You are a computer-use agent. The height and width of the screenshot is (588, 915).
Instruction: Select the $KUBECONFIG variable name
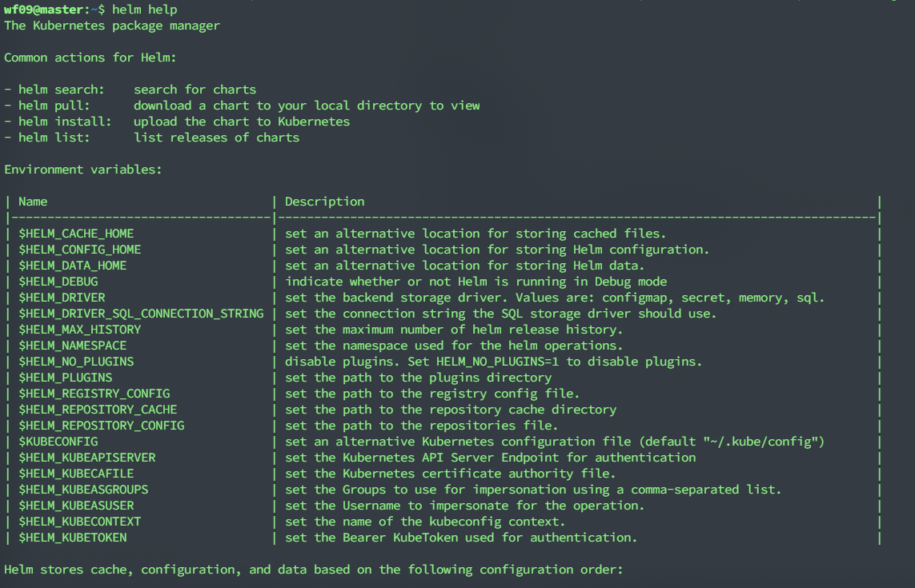pos(58,442)
